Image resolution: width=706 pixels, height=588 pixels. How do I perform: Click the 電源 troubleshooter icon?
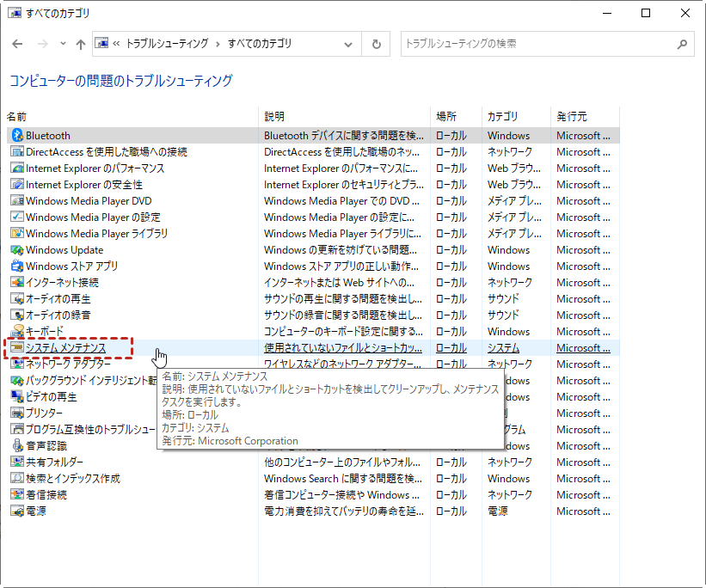[17, 511]
